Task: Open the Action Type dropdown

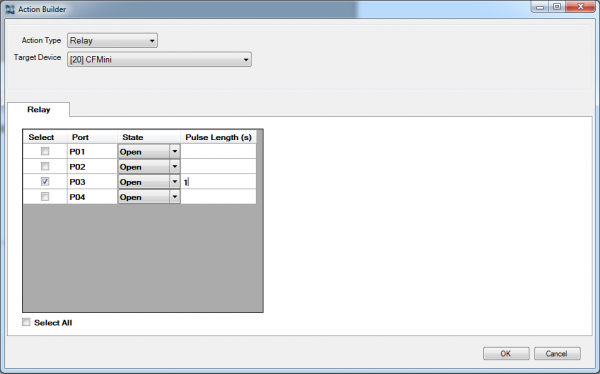Action: tap(112, 41)
